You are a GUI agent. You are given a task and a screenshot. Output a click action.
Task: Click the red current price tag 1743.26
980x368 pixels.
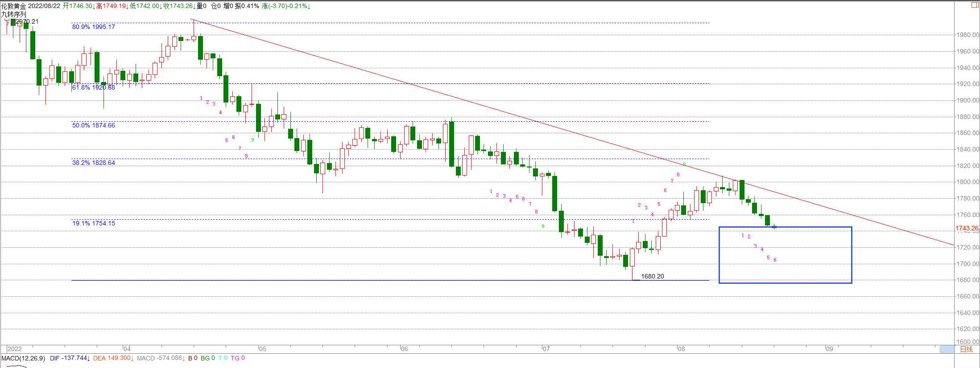click(967, 228)
